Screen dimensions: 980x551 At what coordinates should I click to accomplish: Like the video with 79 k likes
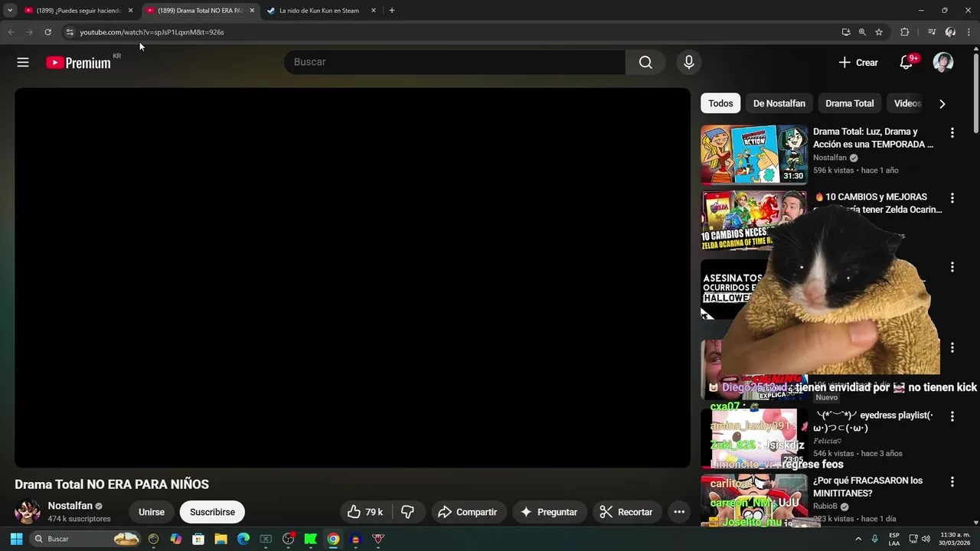tap(365, 512)
